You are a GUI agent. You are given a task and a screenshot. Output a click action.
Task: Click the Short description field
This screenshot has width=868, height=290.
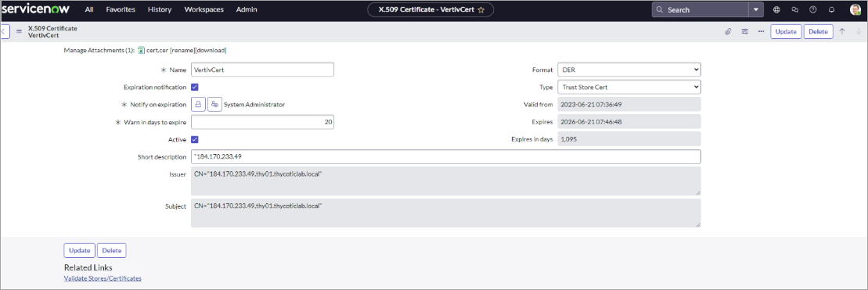coord(445,156)
